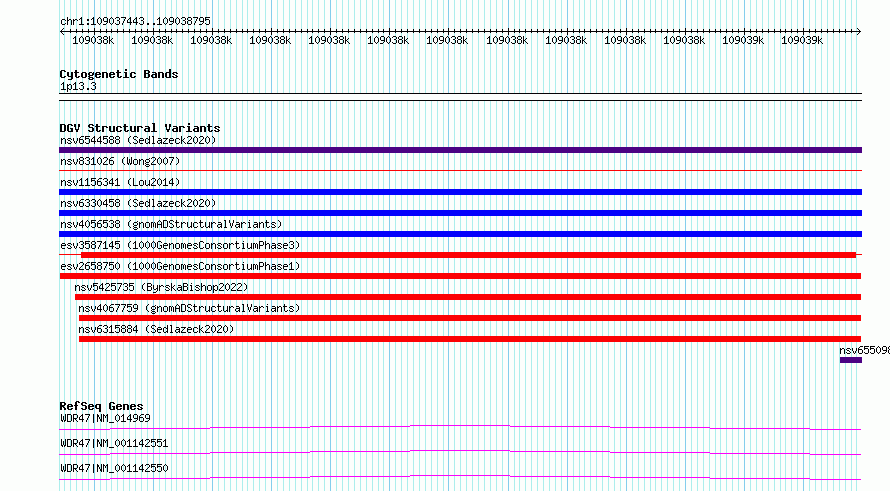Click the nsv831026 (Wong2007) label
The width and height of the screenshot is (890, 491).
(120, 161)
